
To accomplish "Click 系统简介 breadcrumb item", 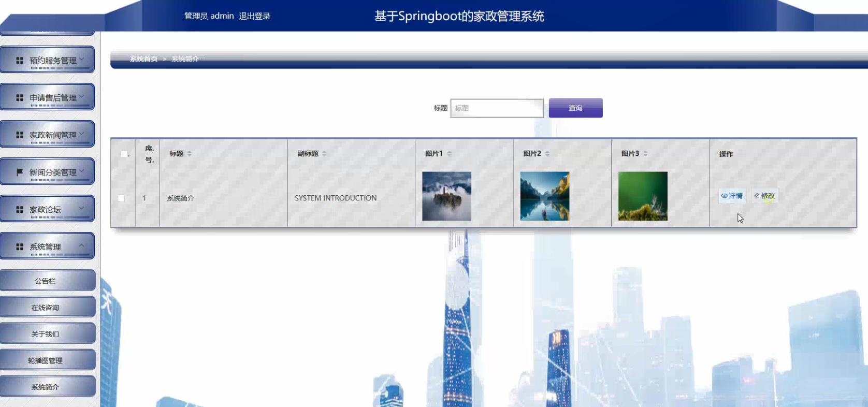I will tap(185, 59).
